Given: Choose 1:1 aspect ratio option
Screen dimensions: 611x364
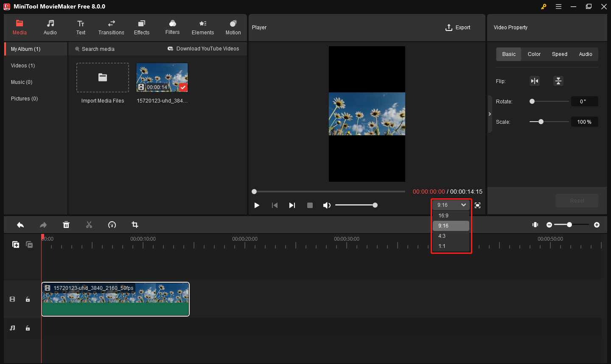Looking at the screenshot, I should (451, 246).
